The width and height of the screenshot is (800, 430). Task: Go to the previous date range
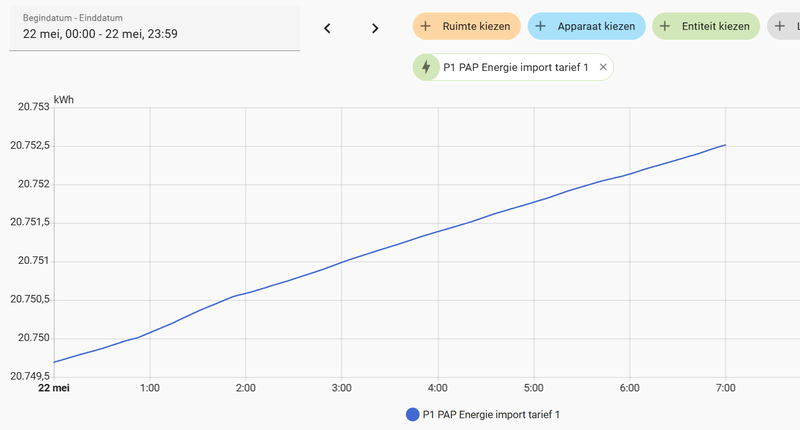327,28
